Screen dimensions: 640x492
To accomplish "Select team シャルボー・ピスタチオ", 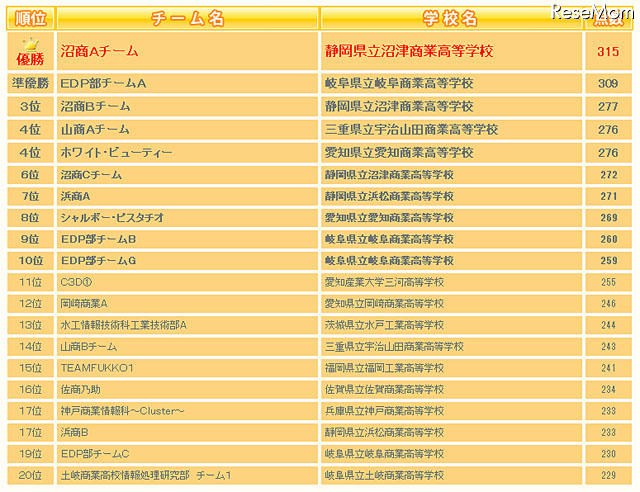I will [x=112, y=218].
